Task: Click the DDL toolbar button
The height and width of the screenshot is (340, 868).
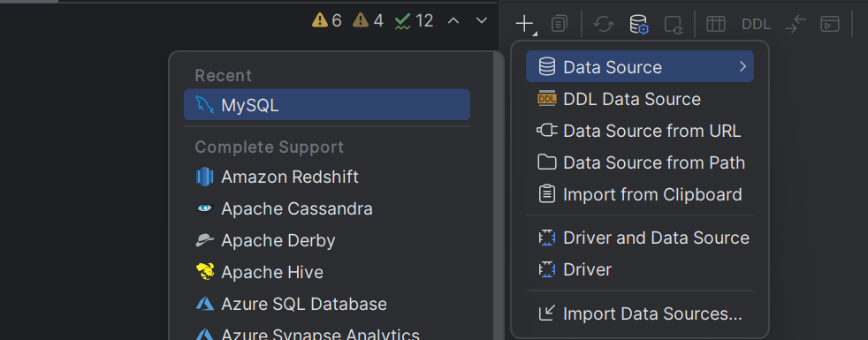Action: point(756,25)
